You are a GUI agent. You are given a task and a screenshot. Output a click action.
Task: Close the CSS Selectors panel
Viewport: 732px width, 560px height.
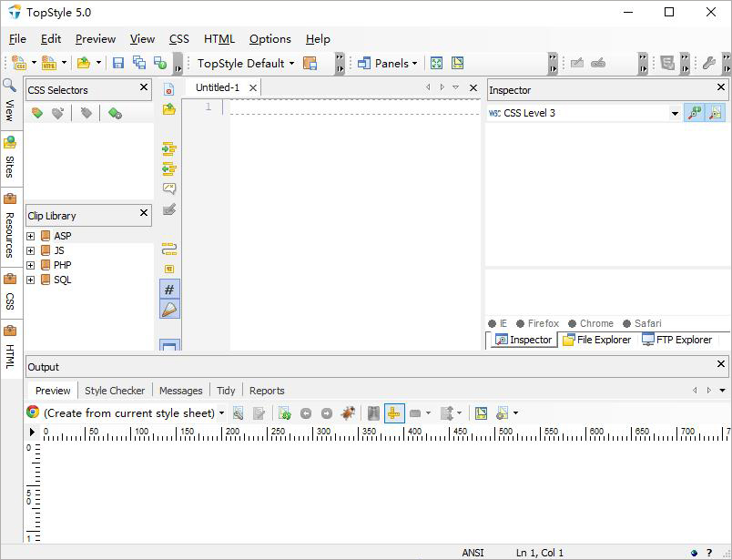point(144,87)
